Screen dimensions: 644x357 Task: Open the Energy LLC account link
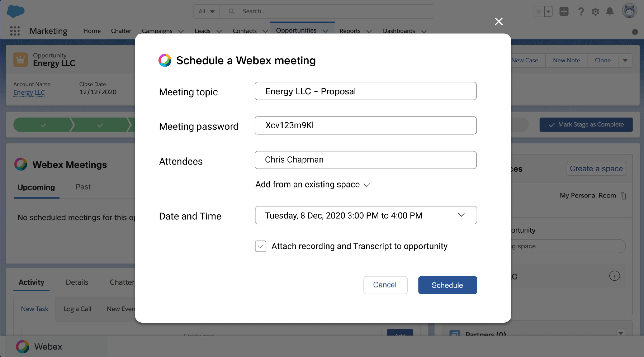(29, 92)
